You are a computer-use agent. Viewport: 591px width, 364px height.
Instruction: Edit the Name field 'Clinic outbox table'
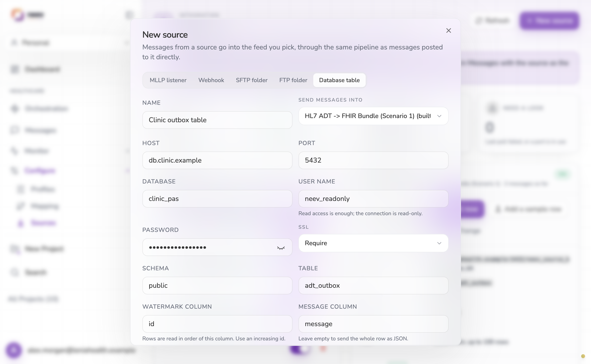tap(217, 120)
